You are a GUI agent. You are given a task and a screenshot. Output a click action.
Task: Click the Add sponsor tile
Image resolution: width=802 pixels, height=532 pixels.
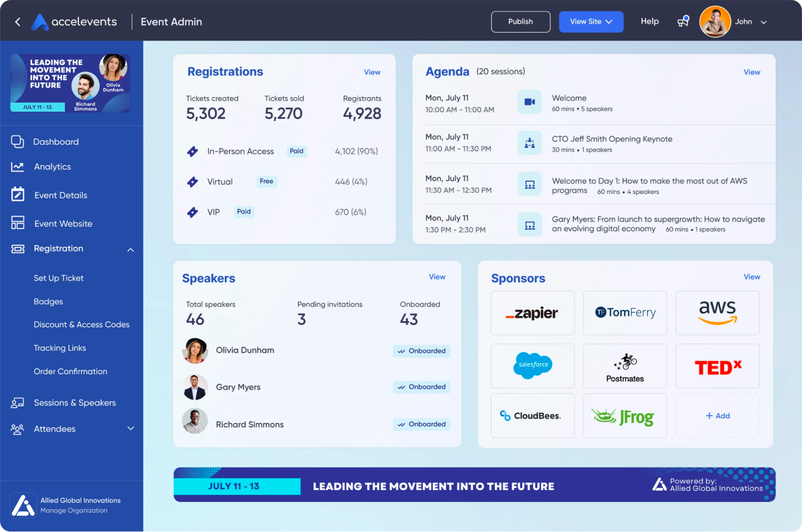(x=717, y=416)
